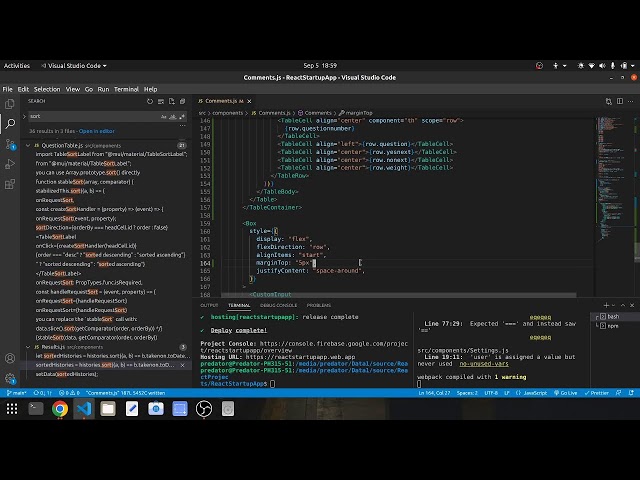Open Run and Debug view
The height and width of the screenshot is (480, 640).
[10, 164]
